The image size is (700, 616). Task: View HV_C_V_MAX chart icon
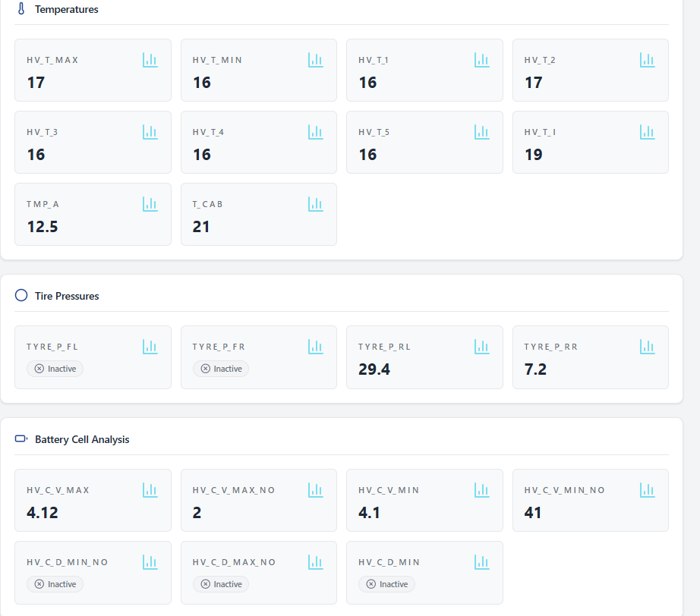click(x=150, y=490)
